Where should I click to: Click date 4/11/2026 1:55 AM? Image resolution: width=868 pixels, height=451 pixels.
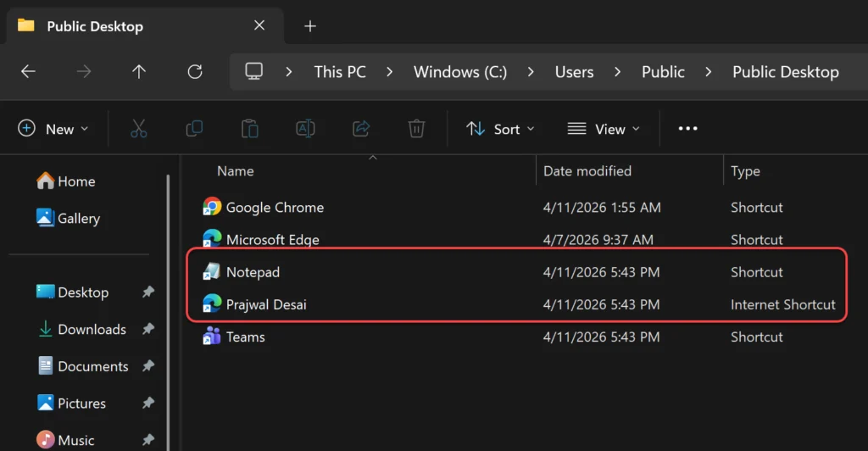(x=602, y=207)
